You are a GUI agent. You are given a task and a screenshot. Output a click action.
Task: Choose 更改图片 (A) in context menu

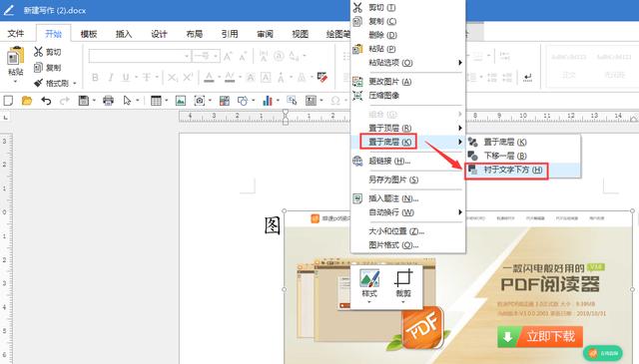(x=407, y=82)
